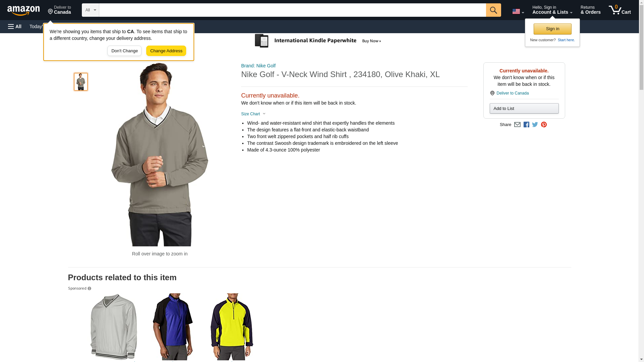Click the Change Address button
The image size is (644, 362).
point(166,51)
